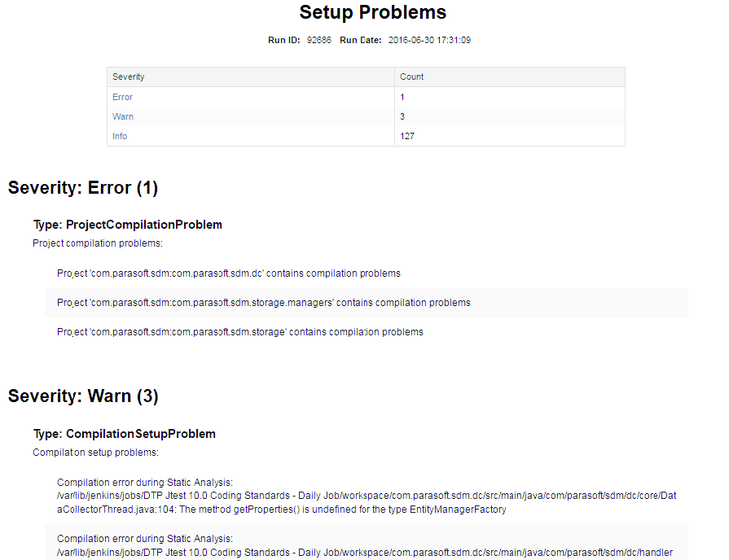Click the Severity: Error (1) heading
The width and height of the screenshot is (729, 560).
(83, 188)
